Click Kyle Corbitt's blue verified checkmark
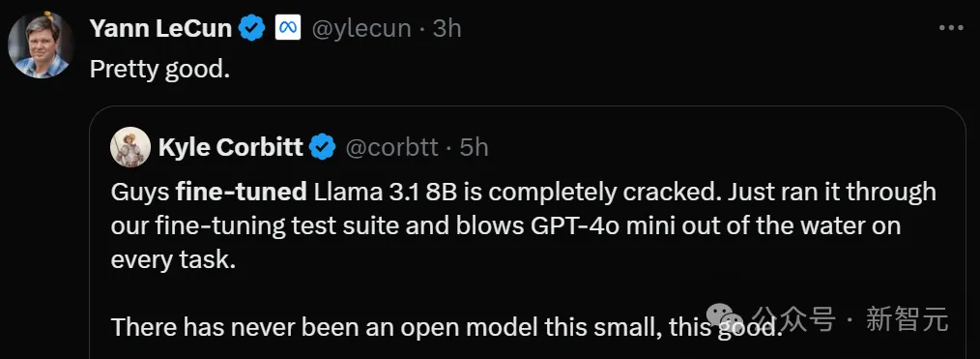This screenshot has width=980, height=359. tap(323, 148)
